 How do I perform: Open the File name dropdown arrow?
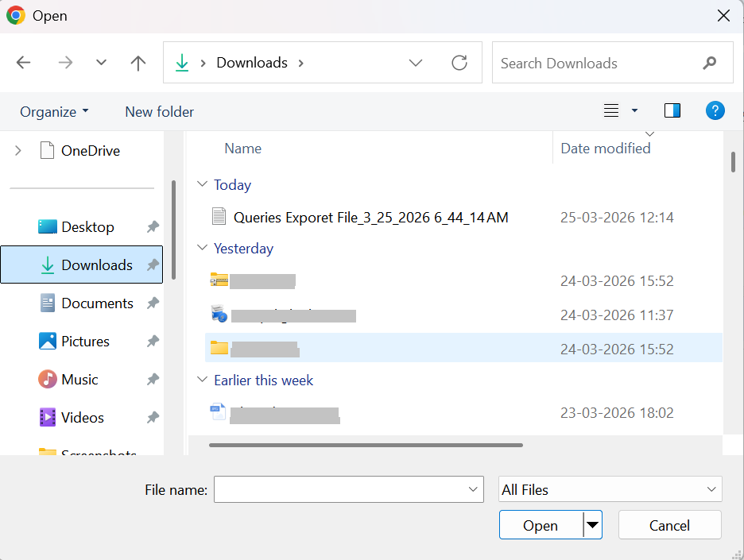pos(473,489)
